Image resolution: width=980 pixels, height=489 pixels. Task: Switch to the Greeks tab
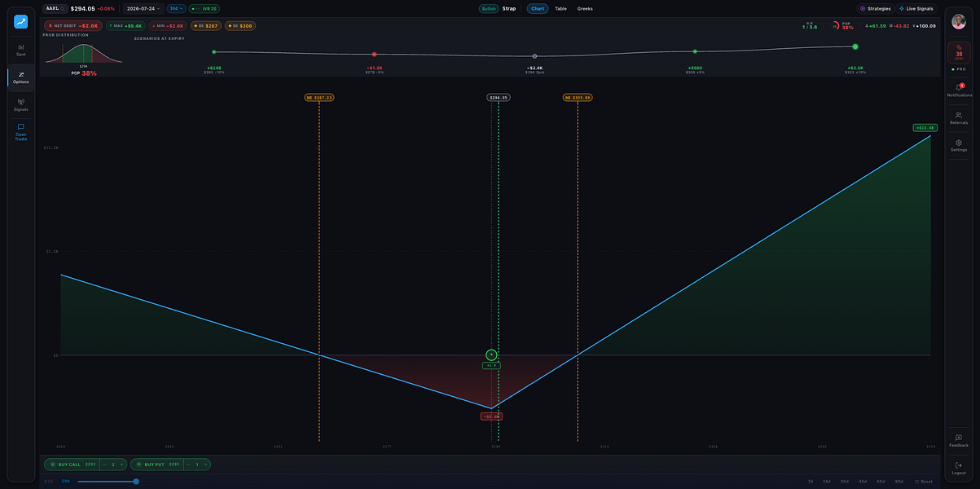(585, 8)
